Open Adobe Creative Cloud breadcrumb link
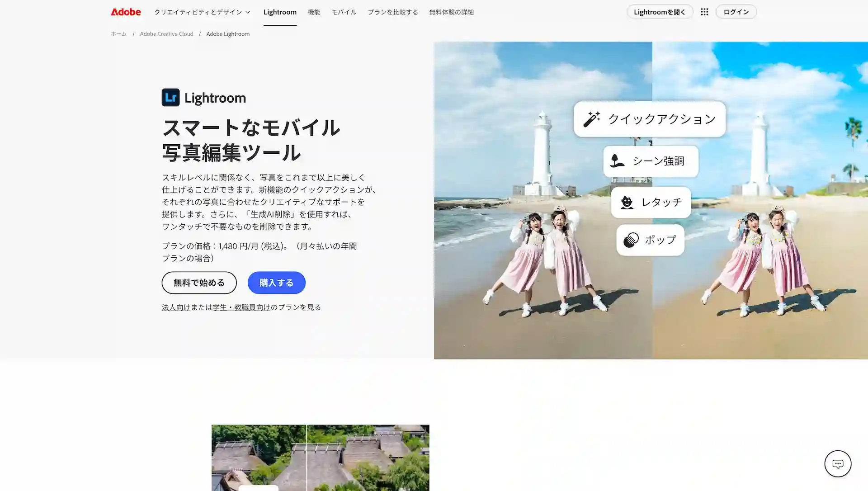Screen dimensions: 868x491 (166, 34)
